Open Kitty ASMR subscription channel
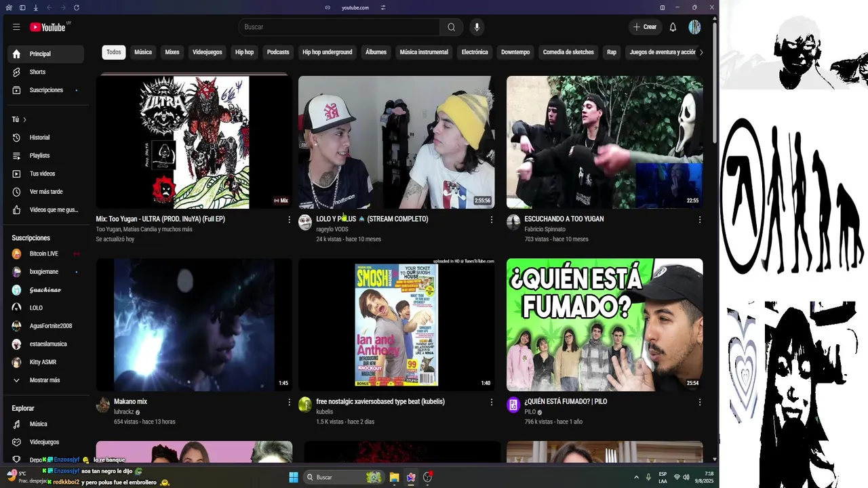This screenshot has width=868, height=488. pos(46,362)
